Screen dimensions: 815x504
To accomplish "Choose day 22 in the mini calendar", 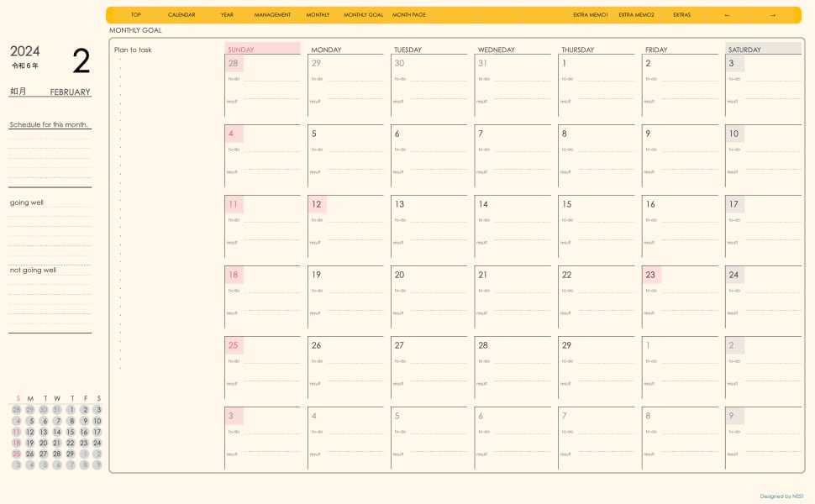I will point(71,443).
